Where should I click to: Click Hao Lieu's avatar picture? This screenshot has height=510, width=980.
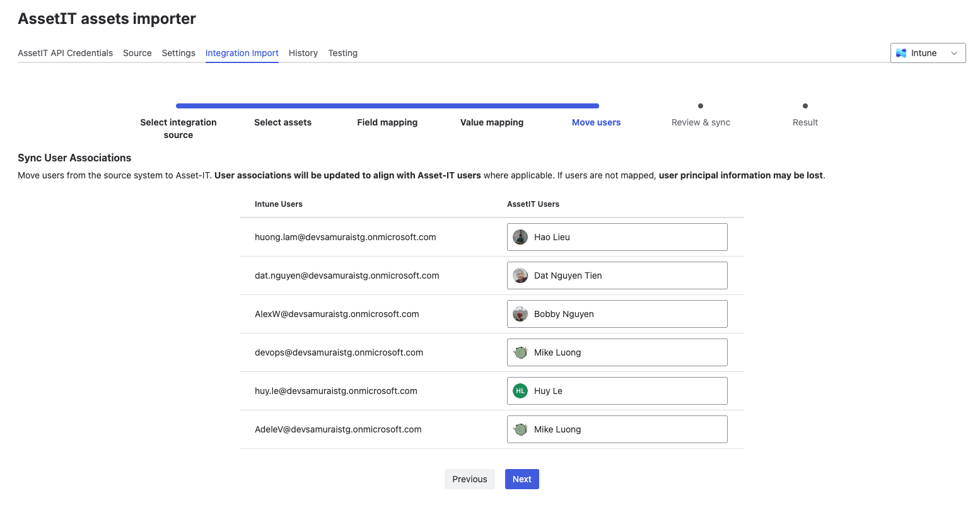click(520, 237)
